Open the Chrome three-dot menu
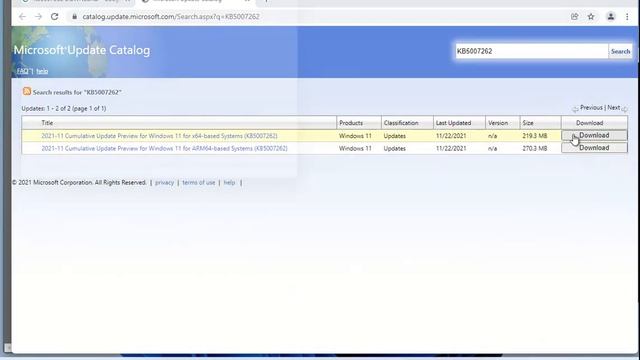 coord(627,17)
